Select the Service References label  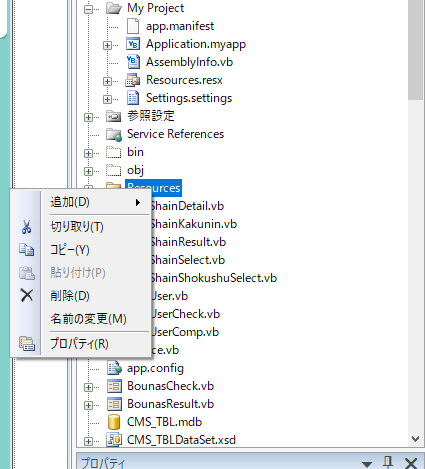(x=175, y=134)
